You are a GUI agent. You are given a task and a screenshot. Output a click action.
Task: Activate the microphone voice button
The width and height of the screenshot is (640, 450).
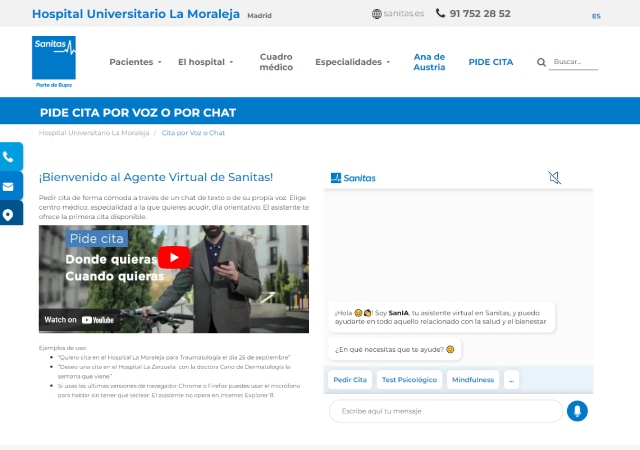[x=577, y=411]
